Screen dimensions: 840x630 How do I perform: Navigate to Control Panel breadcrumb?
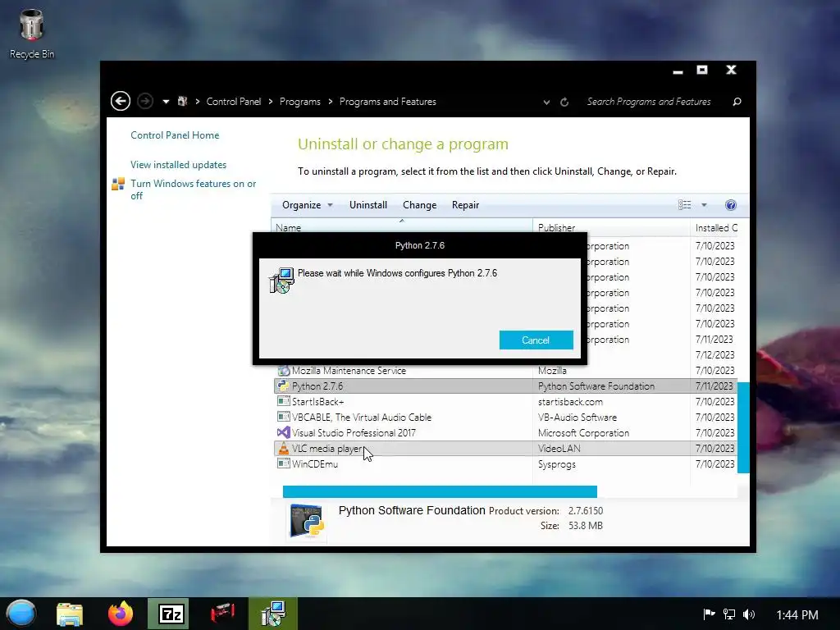pos(234,102)
